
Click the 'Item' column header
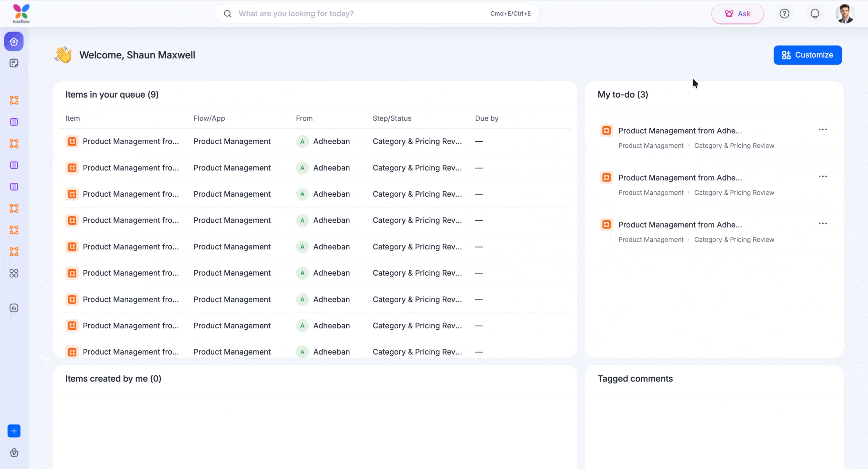[x=72, y=118]
